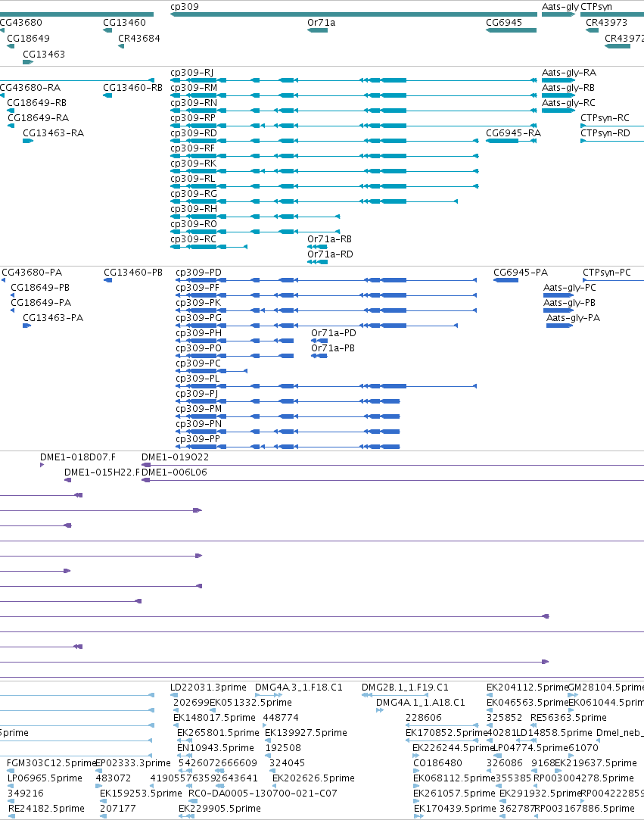Select transcript cp309-RG
This screenshot has height=820, width=644.
click(x=194, y=194)
